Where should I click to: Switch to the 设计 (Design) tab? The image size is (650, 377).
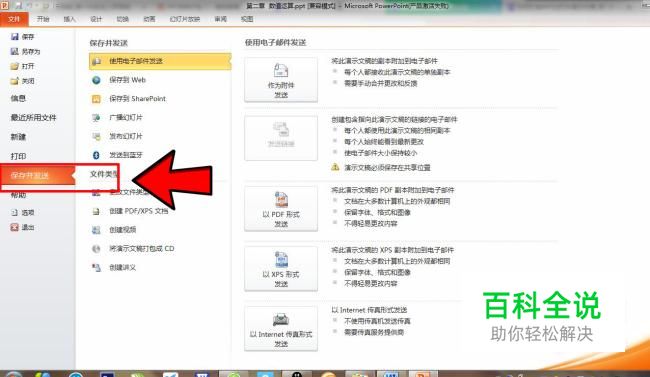(x=96, y=19)
